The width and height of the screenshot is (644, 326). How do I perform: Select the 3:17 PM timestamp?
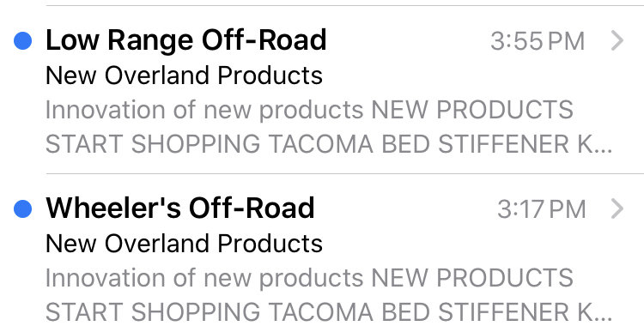(541, 209)
